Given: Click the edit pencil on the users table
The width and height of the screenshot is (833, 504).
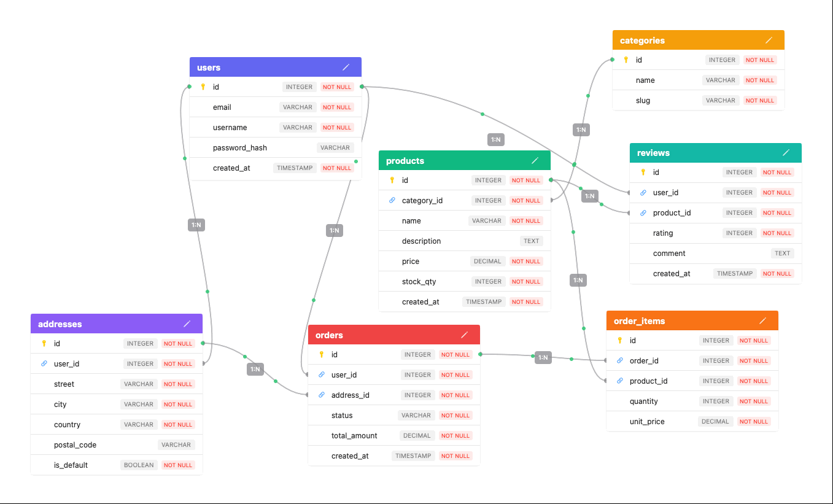Looking at the screenshot, I should (x=346, y=68).
